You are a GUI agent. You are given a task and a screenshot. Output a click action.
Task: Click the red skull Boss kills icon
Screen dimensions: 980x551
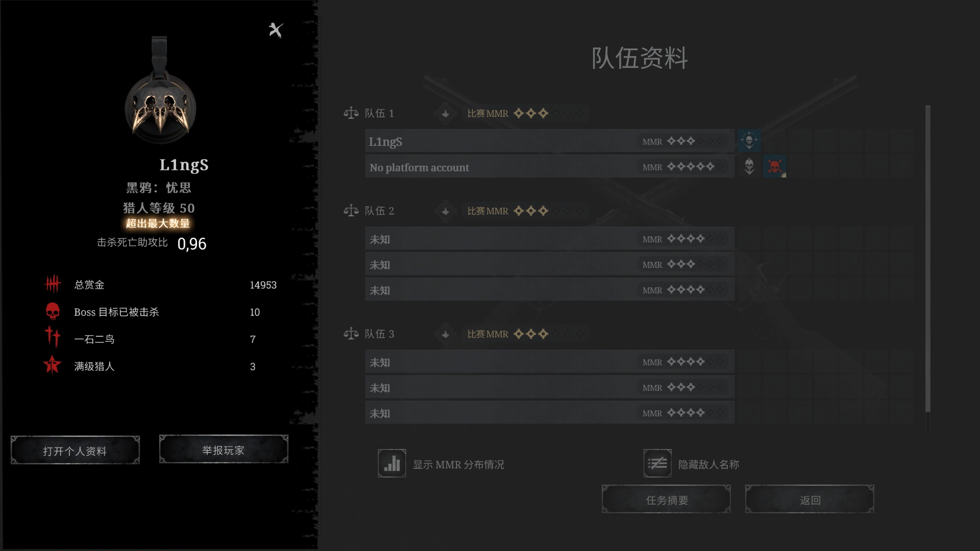coord(53,311)
